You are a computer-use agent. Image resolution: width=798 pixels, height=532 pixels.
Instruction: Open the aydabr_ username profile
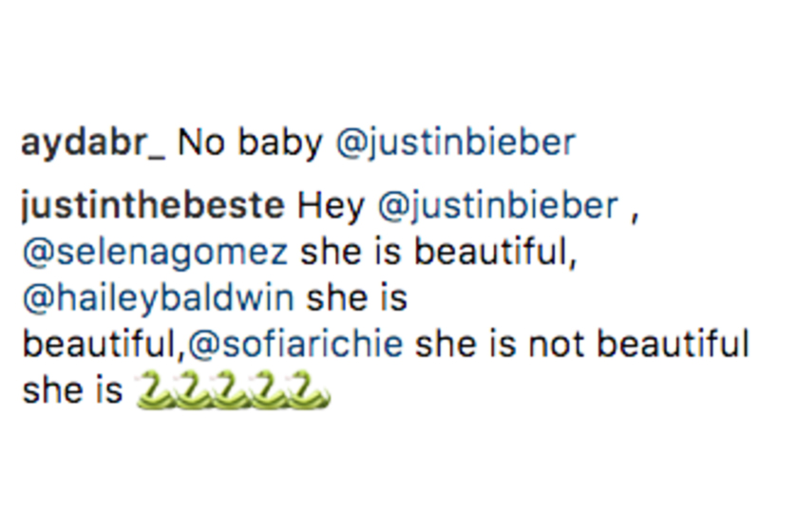[x=93, y=143]
